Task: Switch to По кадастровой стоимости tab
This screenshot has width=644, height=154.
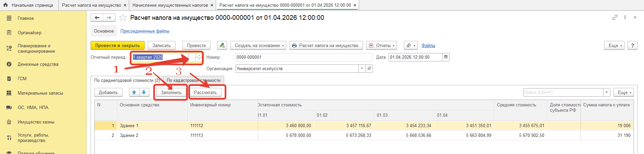Action: tap(194, 81)
